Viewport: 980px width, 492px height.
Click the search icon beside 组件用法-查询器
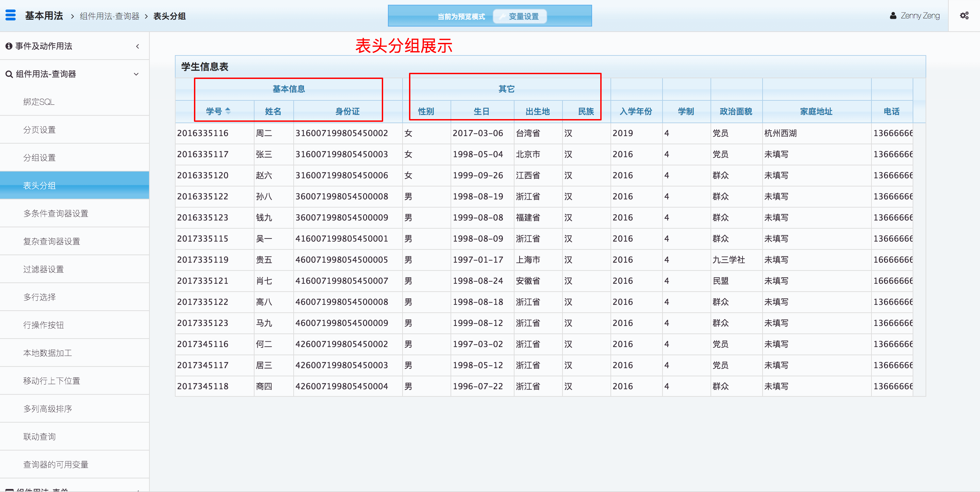coord(9,74)
